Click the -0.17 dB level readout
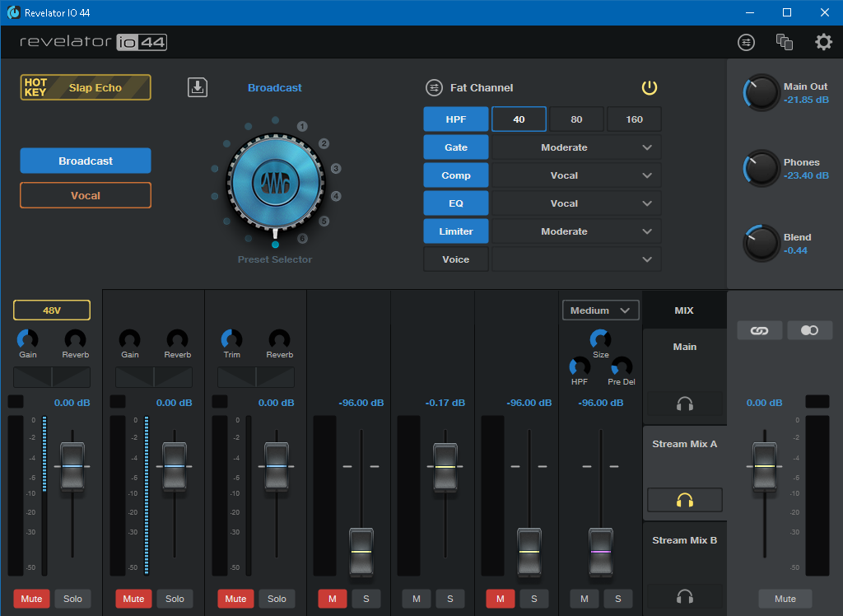The image size is (843, 616). tap(445, 403)
